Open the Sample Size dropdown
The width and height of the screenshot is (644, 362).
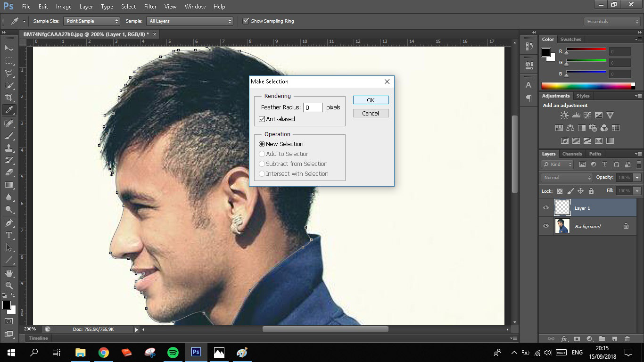point(92,21)
